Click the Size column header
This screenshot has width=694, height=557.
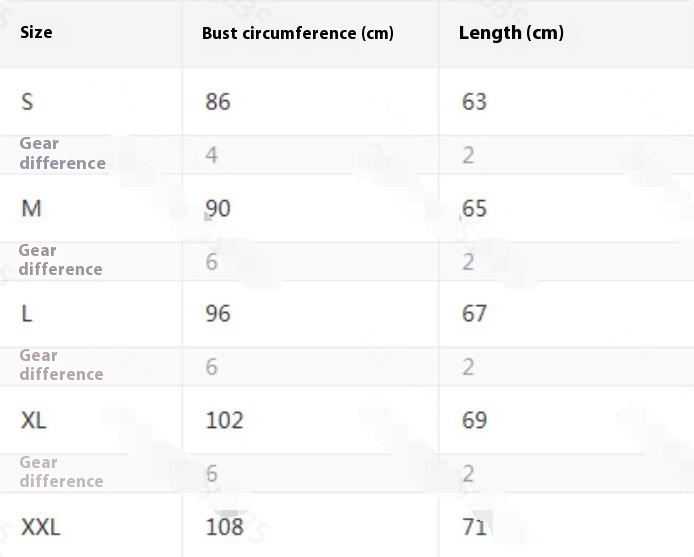click(x=36, y=32)
